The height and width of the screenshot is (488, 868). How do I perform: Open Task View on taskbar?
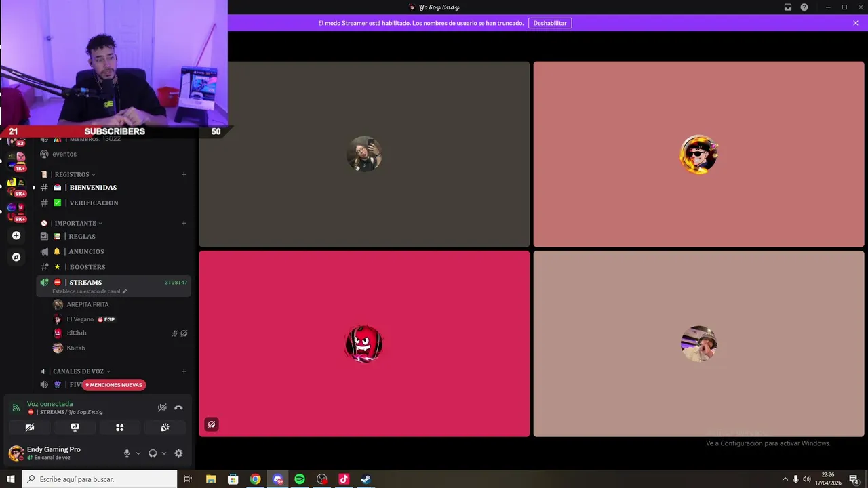[188, 479]
